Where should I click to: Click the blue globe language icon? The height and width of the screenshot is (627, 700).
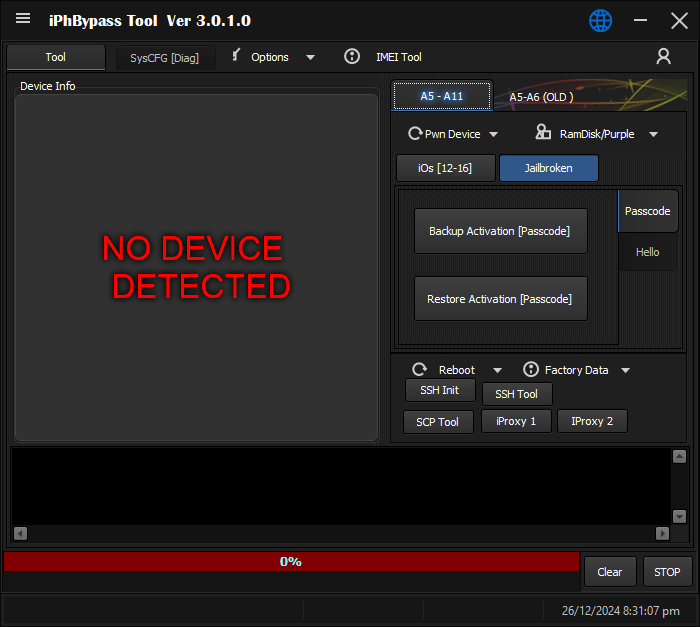click(x=600, y=21)
